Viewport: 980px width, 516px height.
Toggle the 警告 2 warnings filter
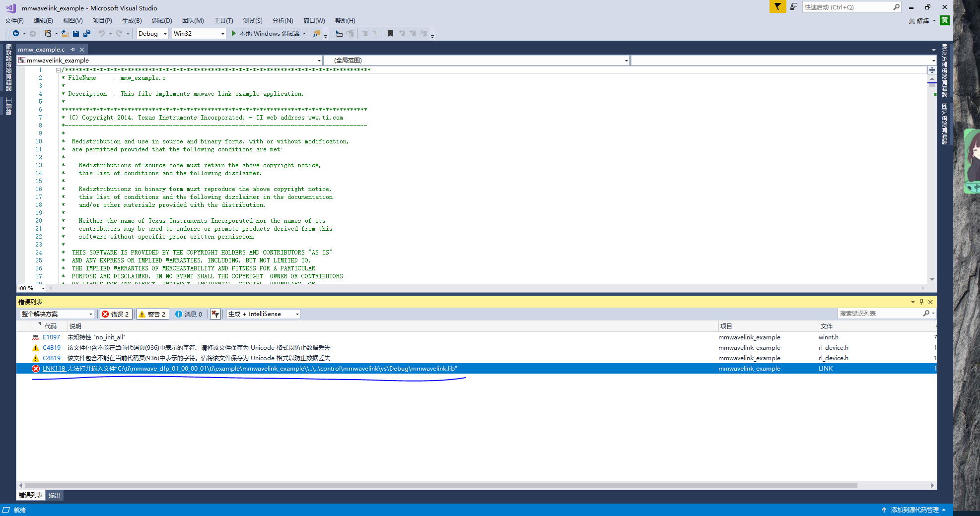coord(152,314)
